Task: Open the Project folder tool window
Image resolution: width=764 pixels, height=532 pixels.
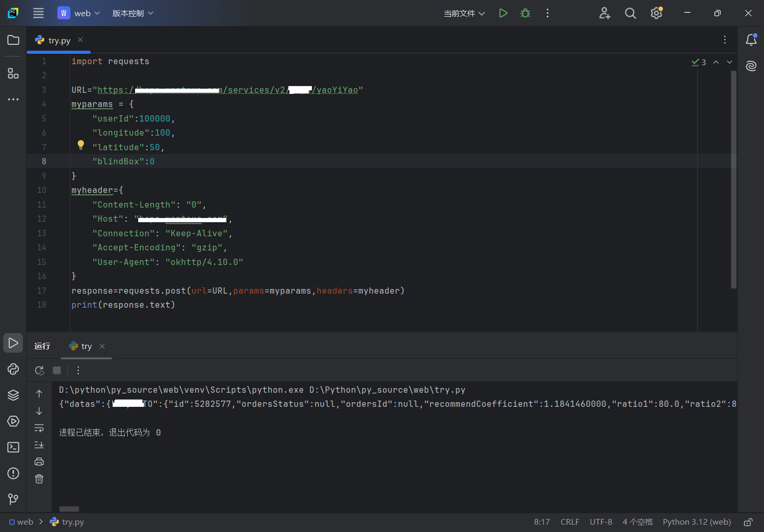Action: (x=14, y=40)
